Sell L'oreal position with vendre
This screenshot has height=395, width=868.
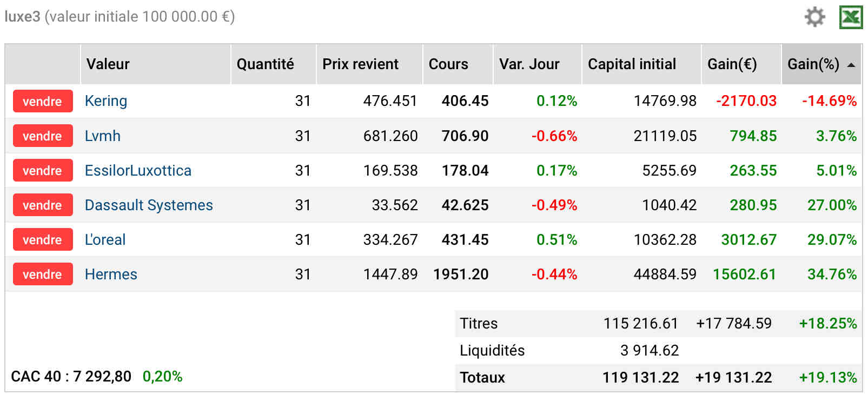[x=43, y=239]
